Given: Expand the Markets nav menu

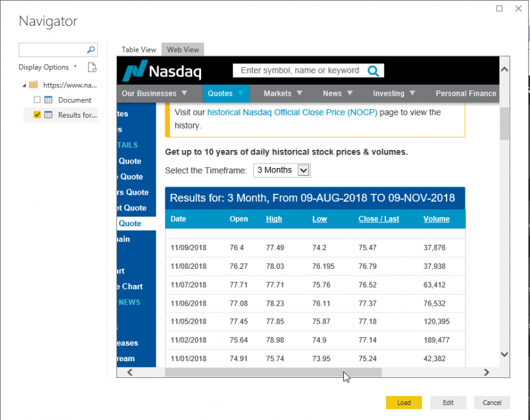Looking at the screenshot, I should coord(282,93).
